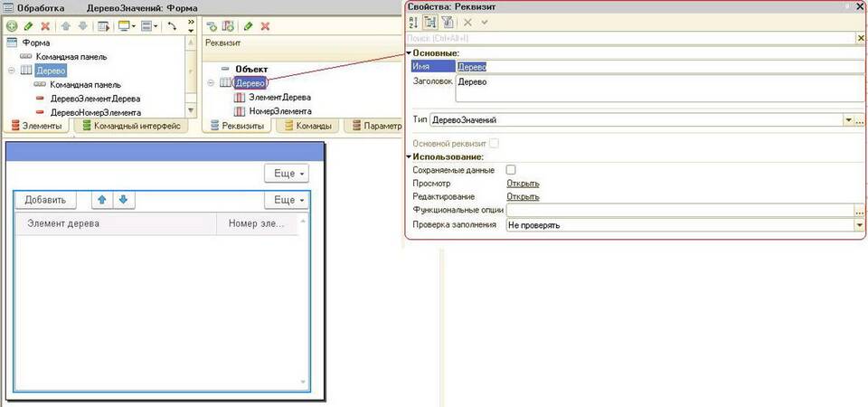Switch to the Элементы tab
The image size is (868, 407).
pos(36,127)
